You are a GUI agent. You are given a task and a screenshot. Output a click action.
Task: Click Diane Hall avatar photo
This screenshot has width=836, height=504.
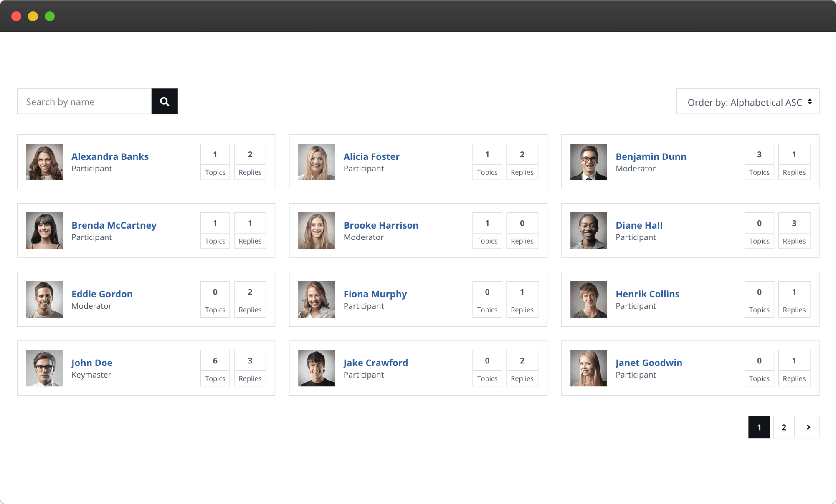589,231
